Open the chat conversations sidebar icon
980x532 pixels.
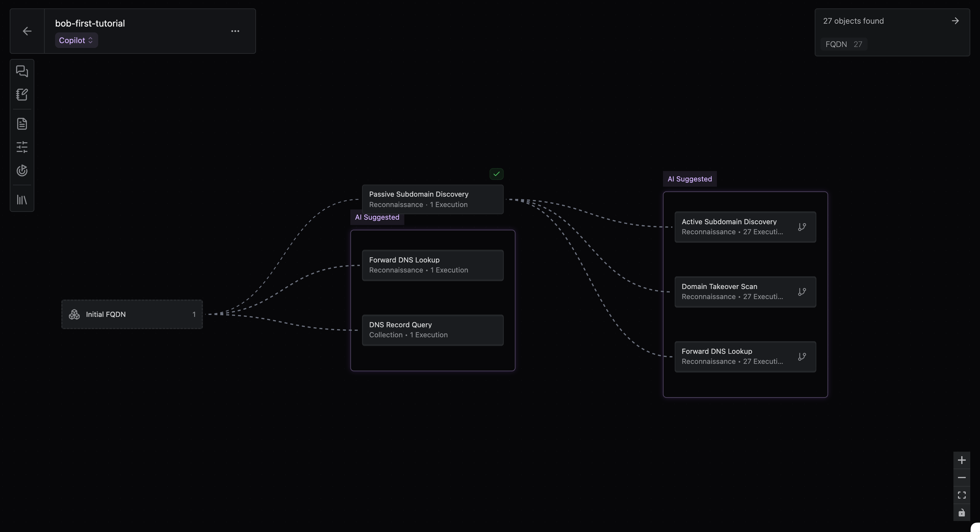[x=22, y=71]
